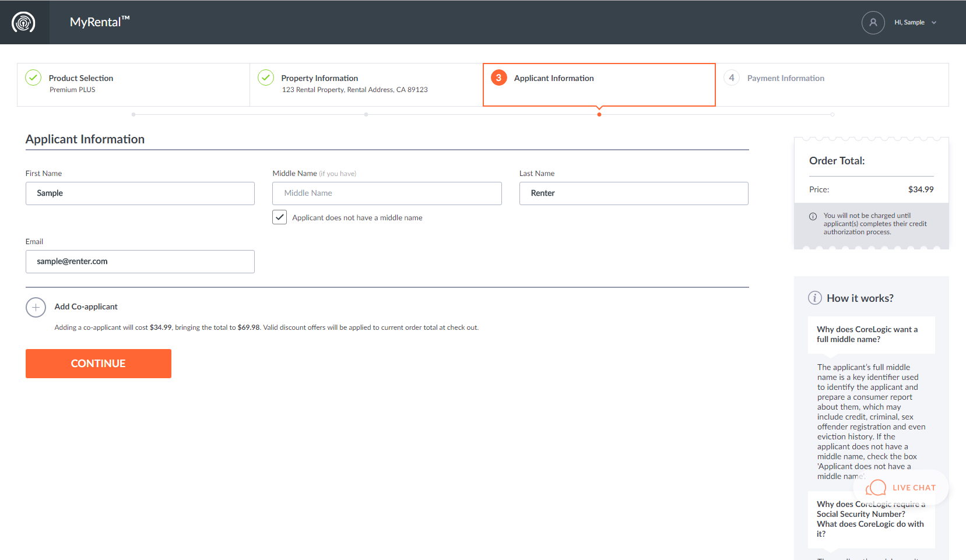Image resolution: width=966 pixels, height=560 pixels.
Task: Expand the Add Co-applicant section
Action: pos(86,307)
